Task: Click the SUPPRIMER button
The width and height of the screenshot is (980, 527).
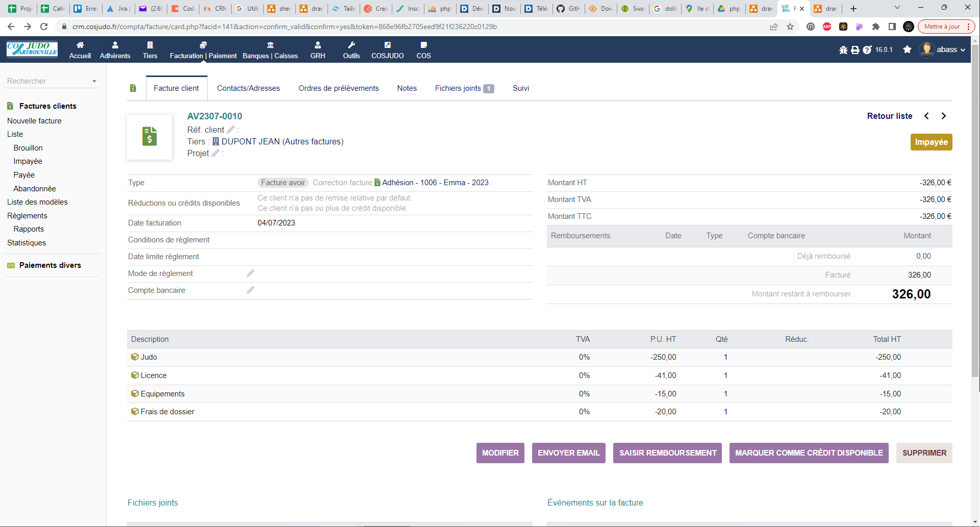Action: (924, 453)
